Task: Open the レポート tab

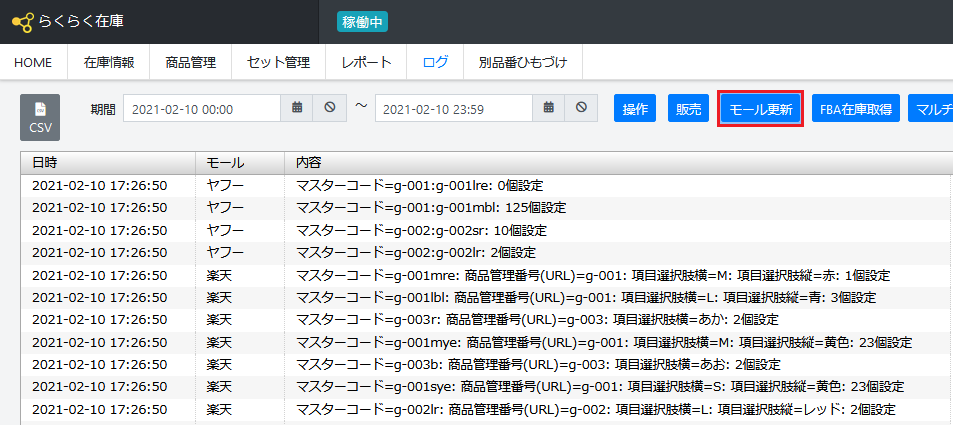Action: tap(366, 62)
